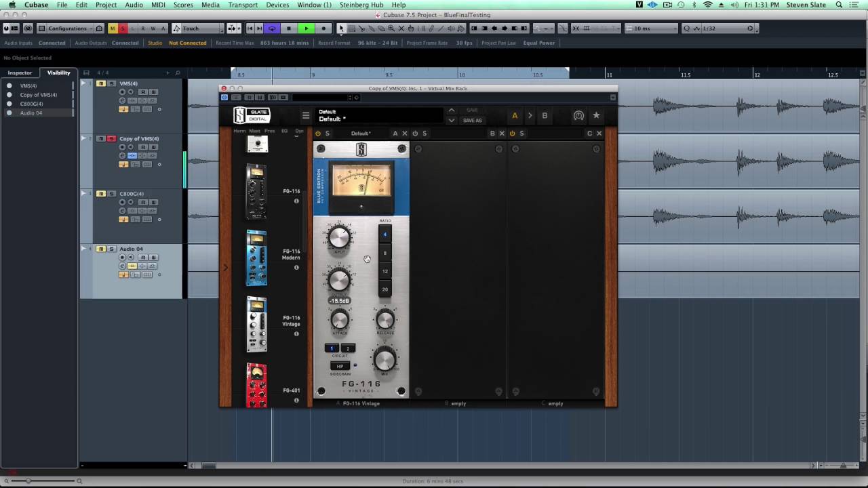Unsolo the Copy of VMS(4) track
The height and width of the screenshot is (488, 868).
point(111,138)
